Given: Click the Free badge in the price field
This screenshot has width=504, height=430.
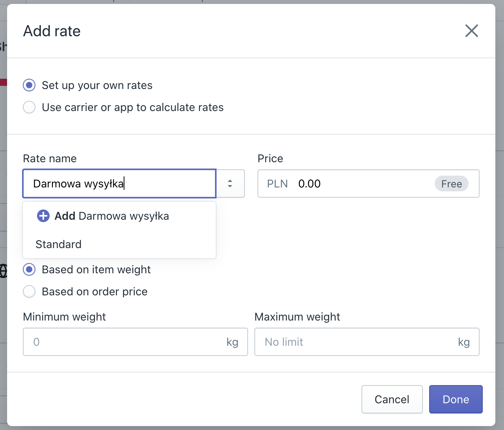Looking at the screenshot, I should pyautogui.click(x=451, y=183).
